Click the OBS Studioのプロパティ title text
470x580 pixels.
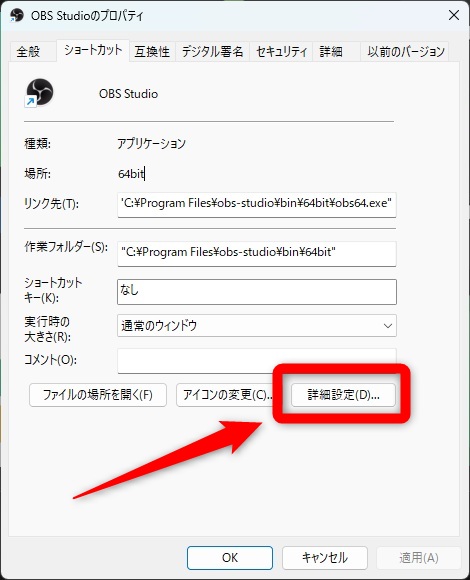pyautogui.click(x=87, y=16)
